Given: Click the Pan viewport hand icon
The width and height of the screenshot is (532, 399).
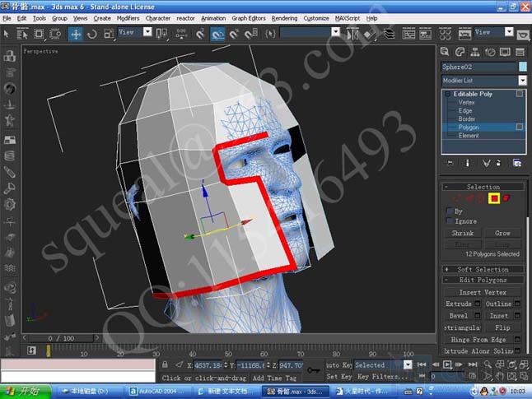Looking at the screenshot, I should [x=500, y=376].
